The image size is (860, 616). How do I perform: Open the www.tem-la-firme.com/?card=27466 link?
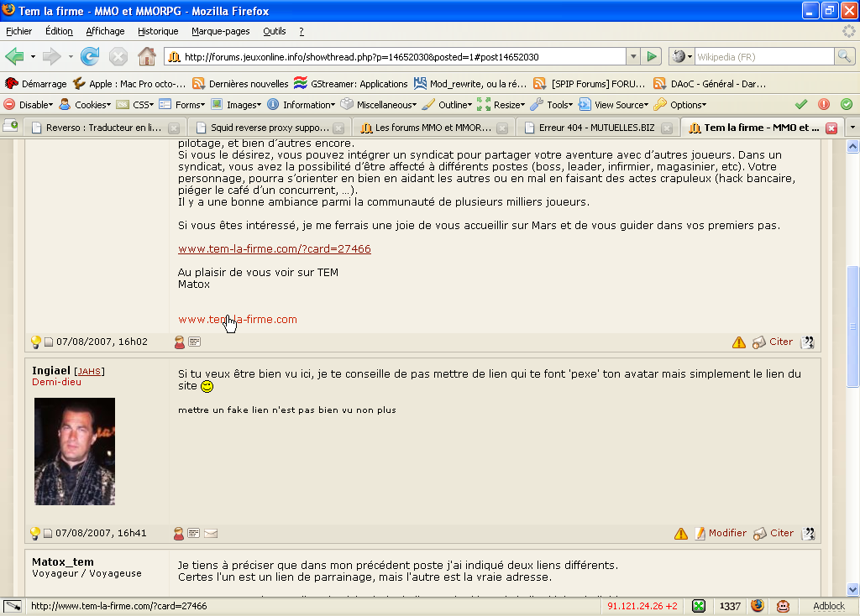275,248
